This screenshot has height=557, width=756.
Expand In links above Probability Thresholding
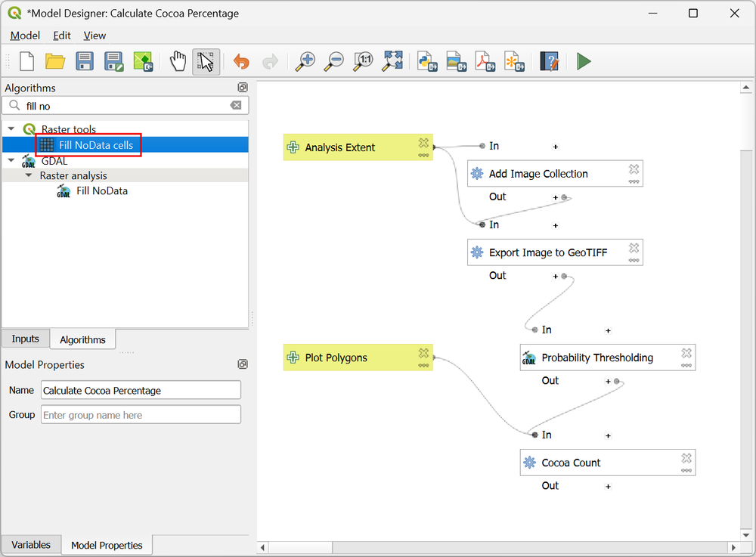click(x=608, y=330)
